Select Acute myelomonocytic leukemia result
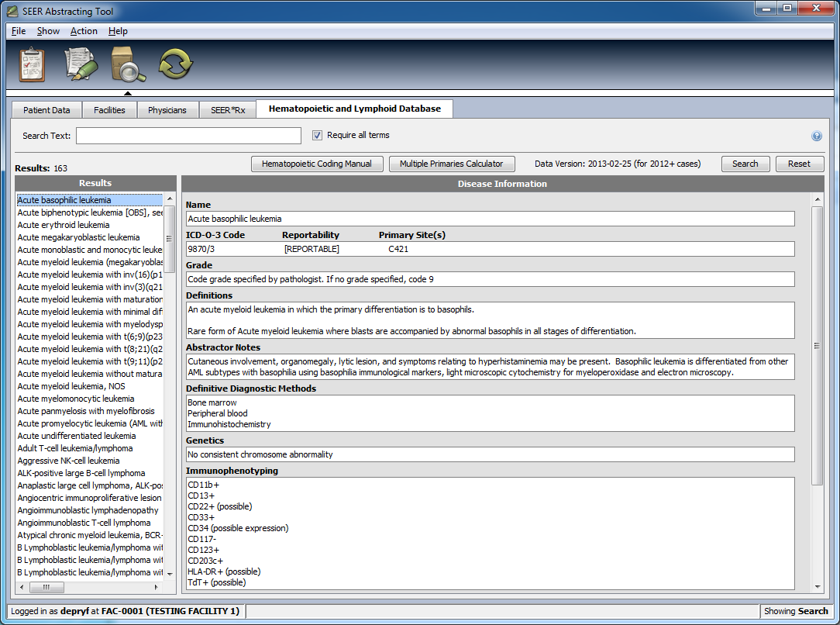The image size is (840, 625). tap(89, 399)
